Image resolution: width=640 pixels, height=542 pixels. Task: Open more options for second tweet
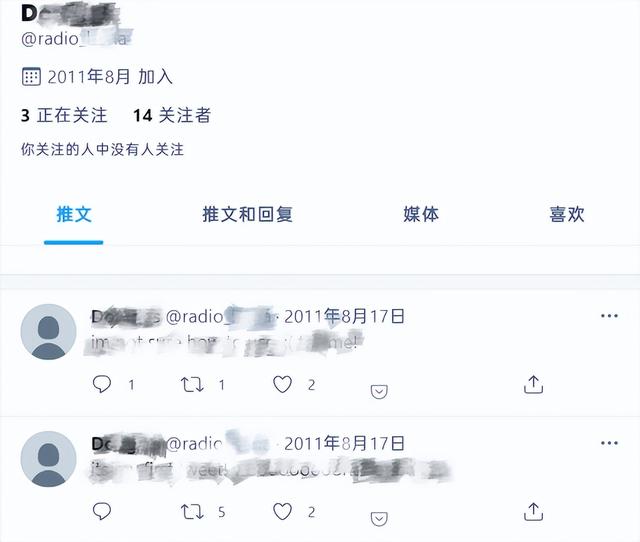pos(609,443)
